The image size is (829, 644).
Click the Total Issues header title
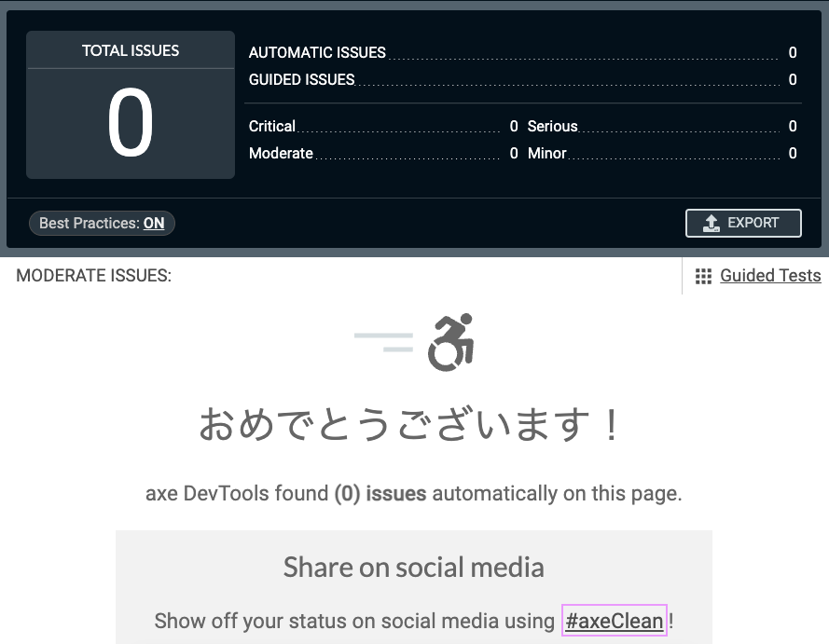tap(131, 50)
